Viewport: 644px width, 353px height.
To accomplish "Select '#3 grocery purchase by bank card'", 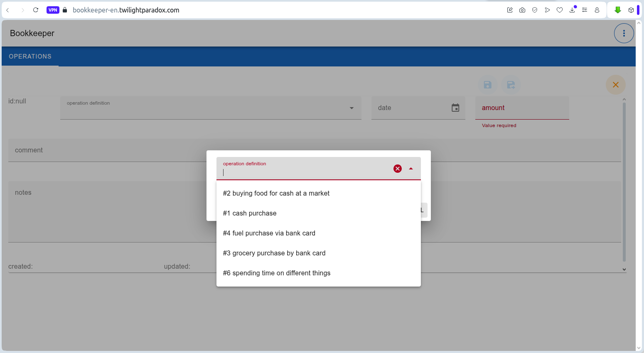I will pyautogui.click(x=274, y=253).
